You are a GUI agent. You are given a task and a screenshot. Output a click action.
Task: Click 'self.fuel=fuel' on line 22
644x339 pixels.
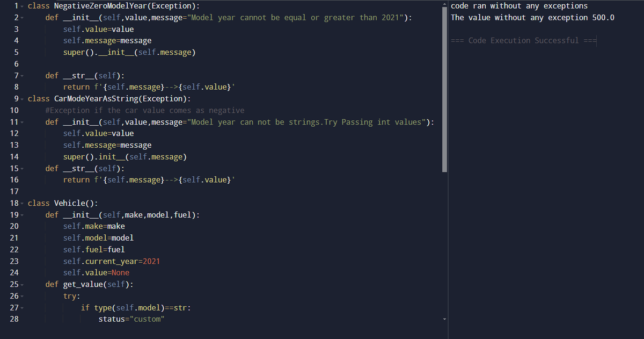pyautogui.click(x=94, y=249)
